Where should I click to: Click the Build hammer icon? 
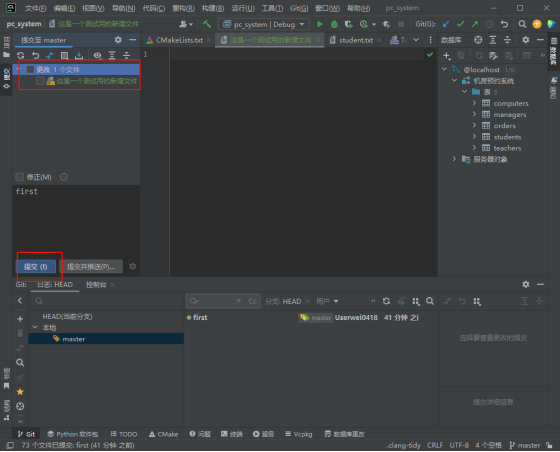[207, 24]
